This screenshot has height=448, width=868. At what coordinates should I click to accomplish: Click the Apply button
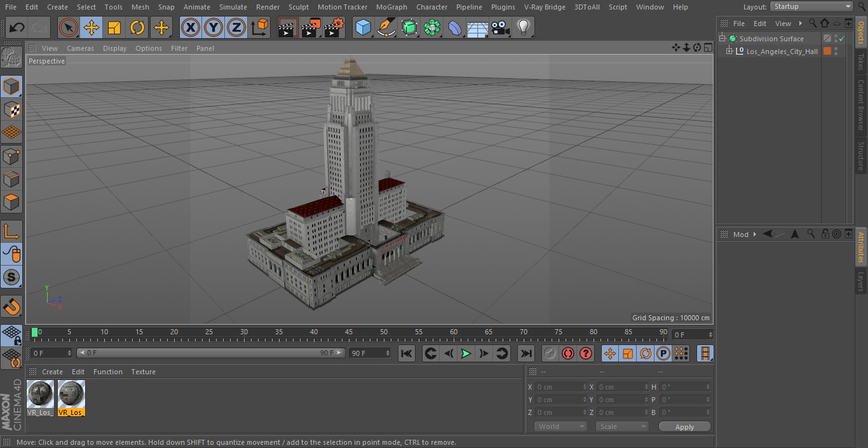[x=684, y=427]
